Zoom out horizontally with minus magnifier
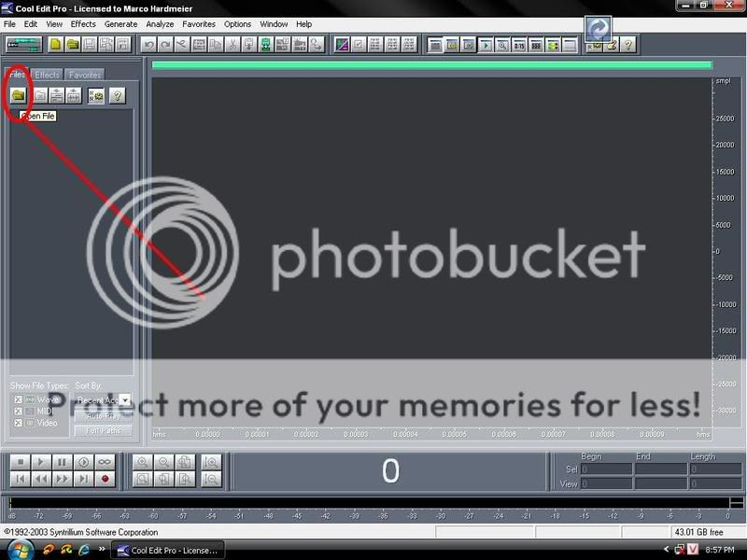 pyautogui.click(x=163, y=462)
